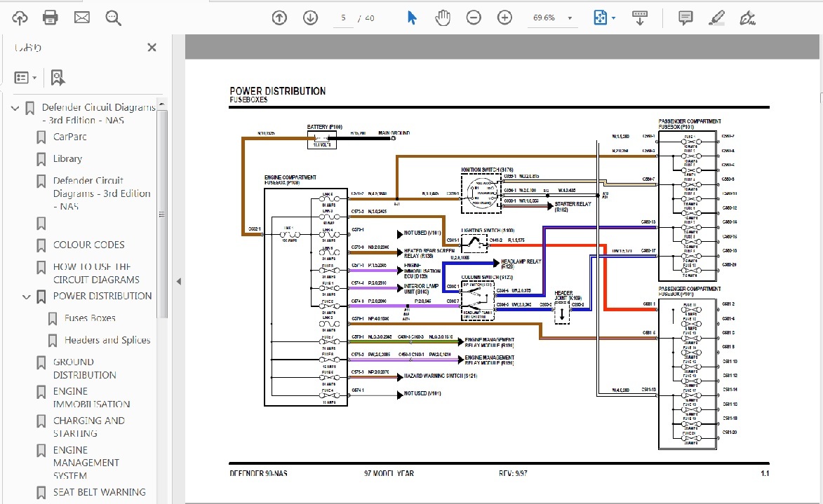Screen dimensions: 823x504
Task: Open ENGINE MANAGEMENT SYSTEM bookmark
Action: coord(86,463)
